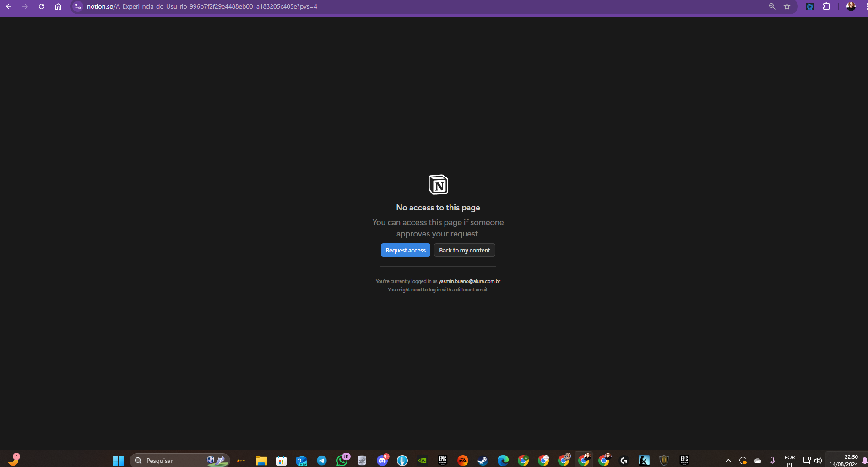Click yasmin.bueno@alura.com.br email text
Image resolution: width=868 pixels, height=467 pixels.
[x=469, y=281]
